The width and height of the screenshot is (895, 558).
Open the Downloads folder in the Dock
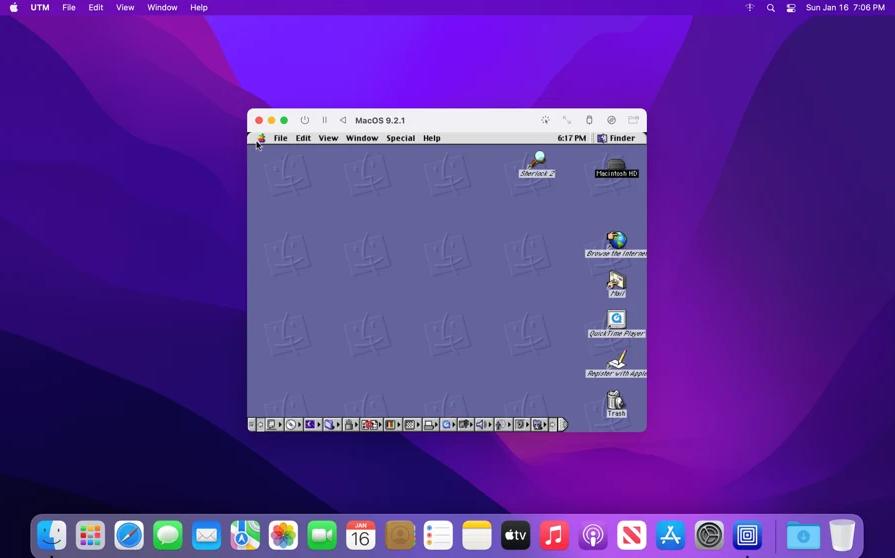pyautogui.click(x=803, y=536)
